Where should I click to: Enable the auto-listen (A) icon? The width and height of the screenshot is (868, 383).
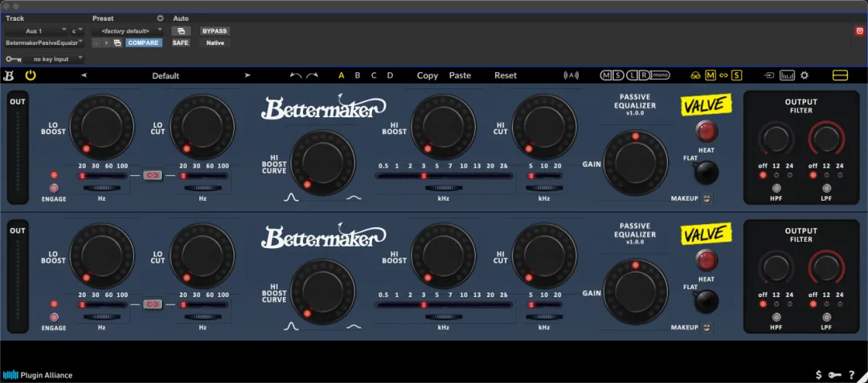click(571, 75)
